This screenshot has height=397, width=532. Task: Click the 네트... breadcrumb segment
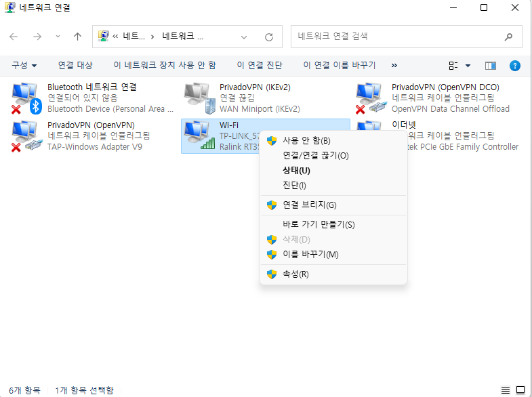(134, 37)
